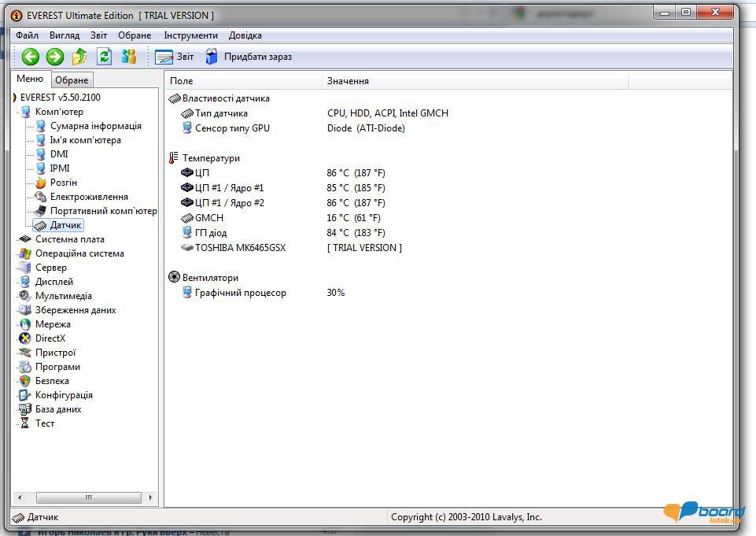Select the Тест hourglass item

(44, 423)
